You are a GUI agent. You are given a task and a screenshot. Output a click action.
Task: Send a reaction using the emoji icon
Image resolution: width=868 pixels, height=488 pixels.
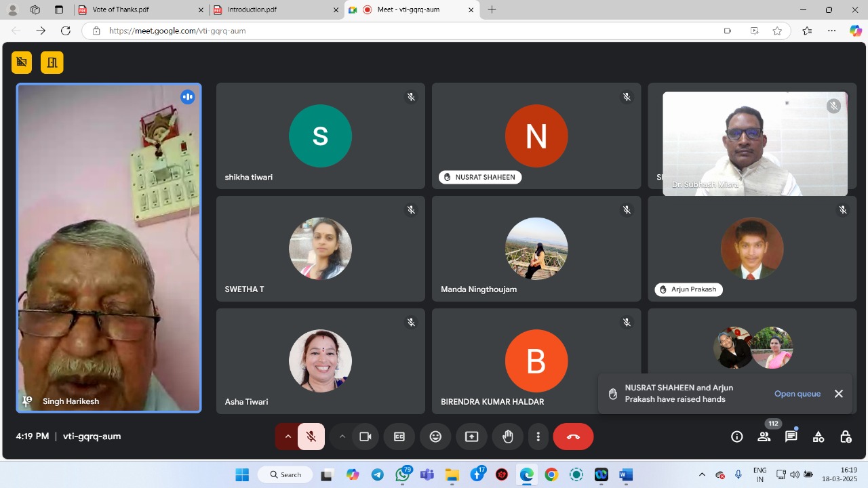click(x=435, y=437)
